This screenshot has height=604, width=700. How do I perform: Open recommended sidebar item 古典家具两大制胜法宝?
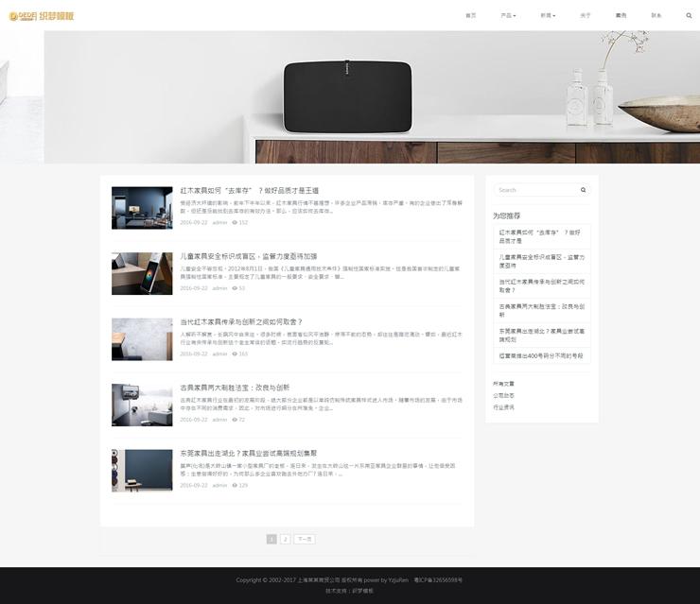coord(541,310)
